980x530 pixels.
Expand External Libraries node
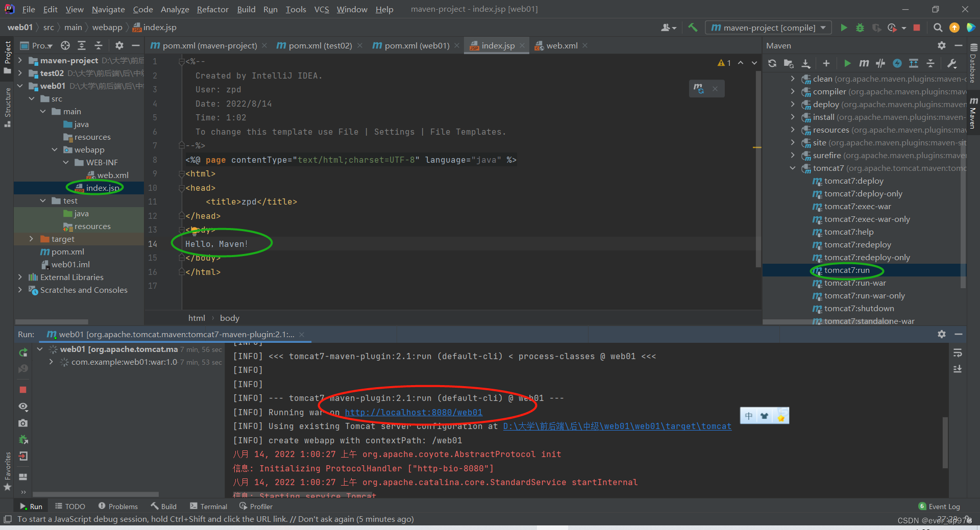pos(20,277)
